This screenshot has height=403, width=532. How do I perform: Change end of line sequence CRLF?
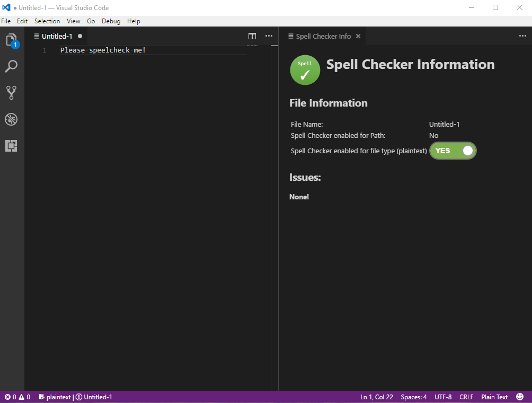click(466, 397)
